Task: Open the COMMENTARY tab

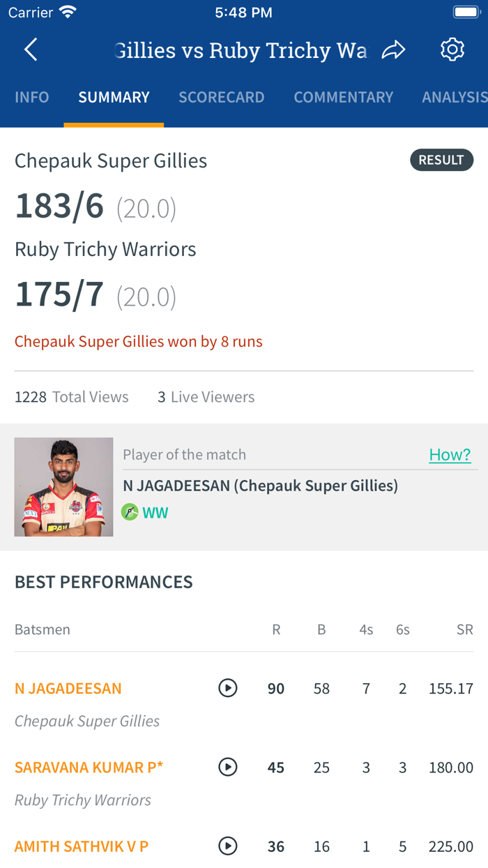Action: click(344, 97)
